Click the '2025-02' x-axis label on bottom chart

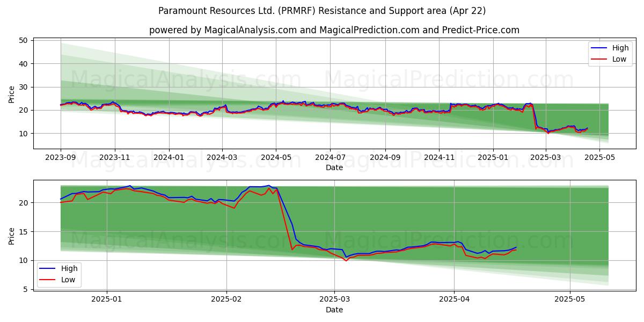pos(227,299)
